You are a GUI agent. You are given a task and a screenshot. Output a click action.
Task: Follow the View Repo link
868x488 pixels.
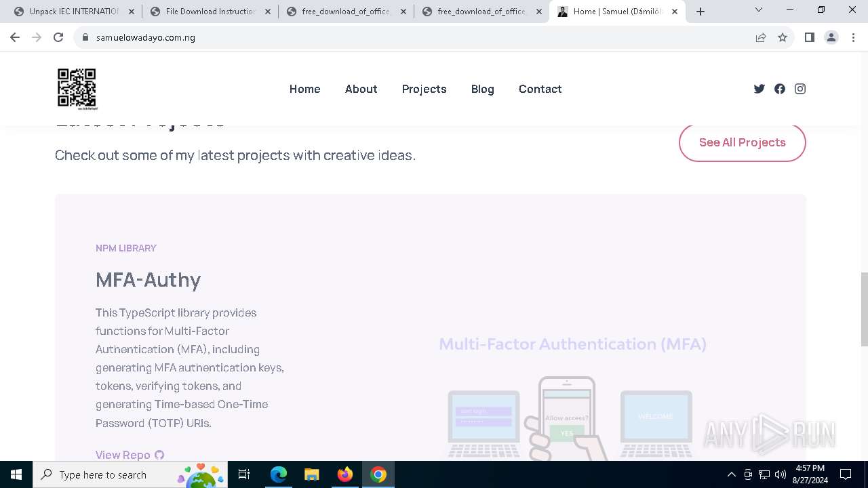123,455
